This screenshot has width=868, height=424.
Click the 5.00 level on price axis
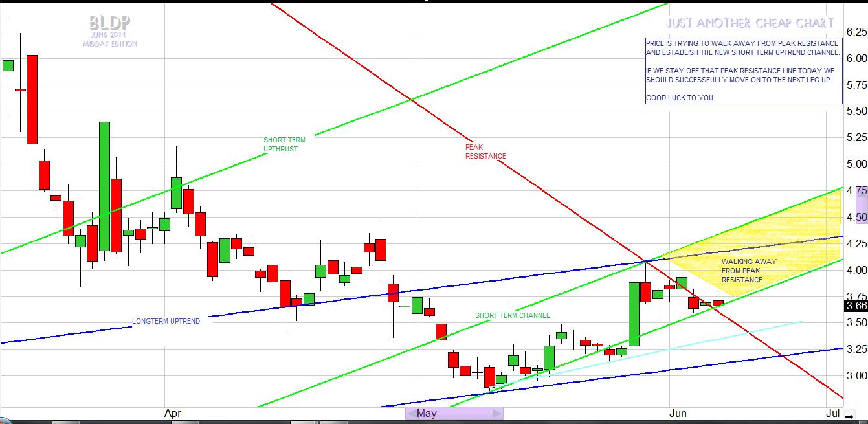point(856,164)
